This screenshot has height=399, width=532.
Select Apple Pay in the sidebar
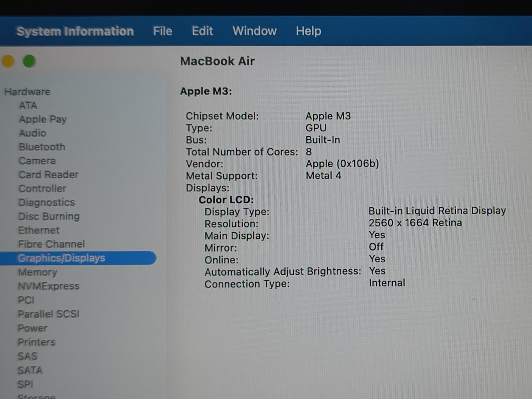click(x=43, y=119)
